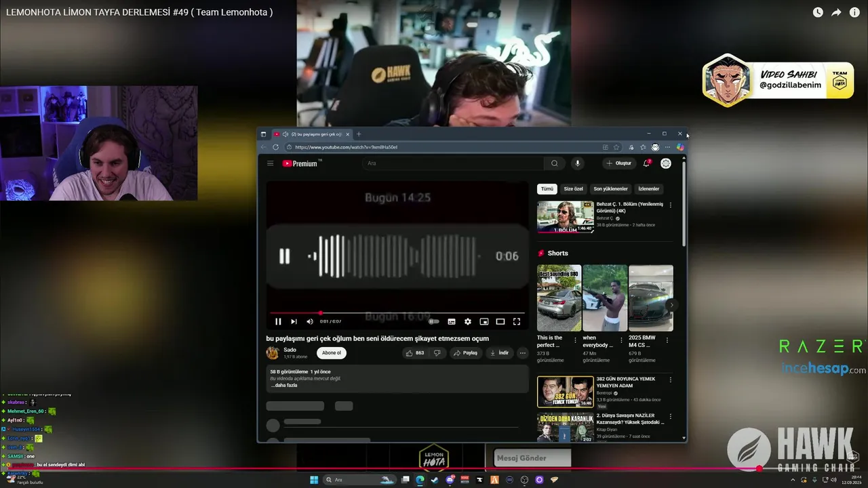Open the YouTube hamburger guide menu
868x488 pixels.
pos(270,163)
